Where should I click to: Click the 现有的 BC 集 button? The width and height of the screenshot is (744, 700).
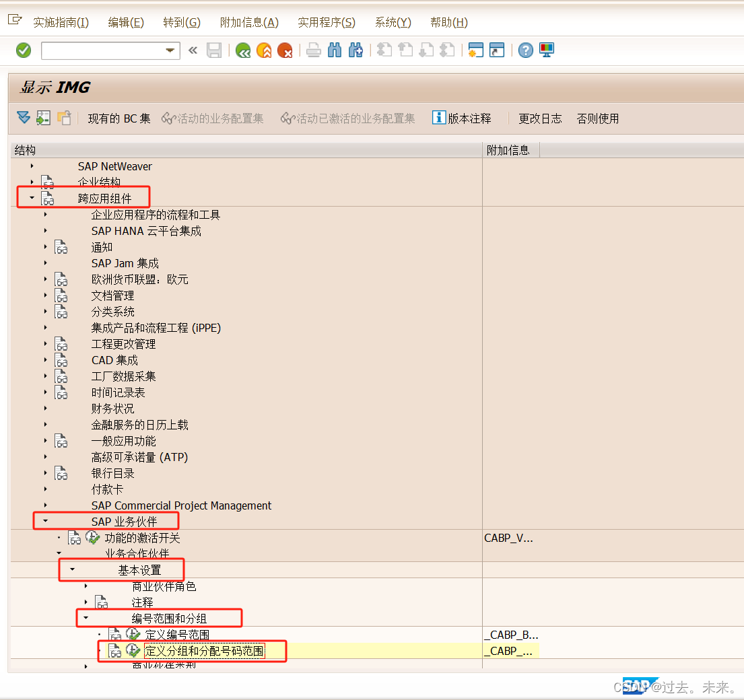(x=119, y=118)
